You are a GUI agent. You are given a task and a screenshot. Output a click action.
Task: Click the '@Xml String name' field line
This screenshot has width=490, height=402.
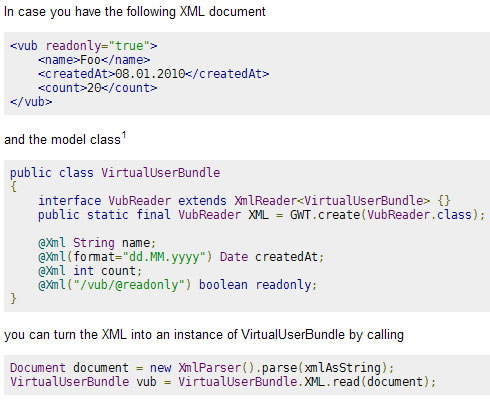click(97, 243)
